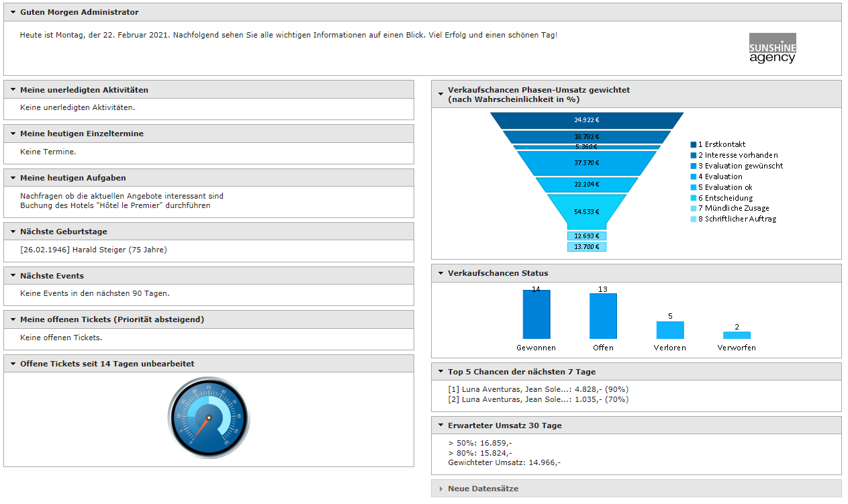Click the ticket speedometer gauge

[x=208, y=417]
